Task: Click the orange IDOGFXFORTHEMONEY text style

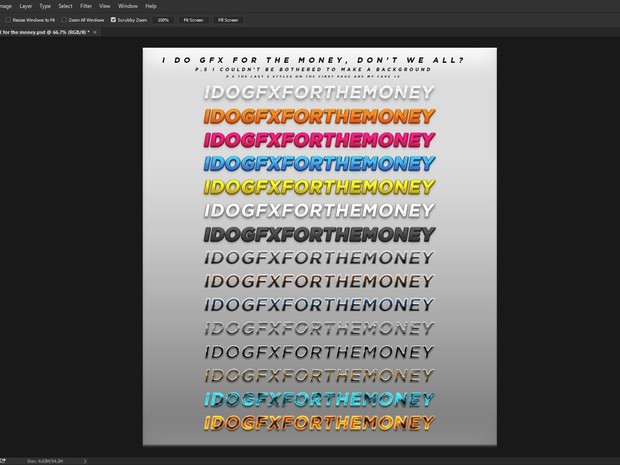Action: pos(319,116)
